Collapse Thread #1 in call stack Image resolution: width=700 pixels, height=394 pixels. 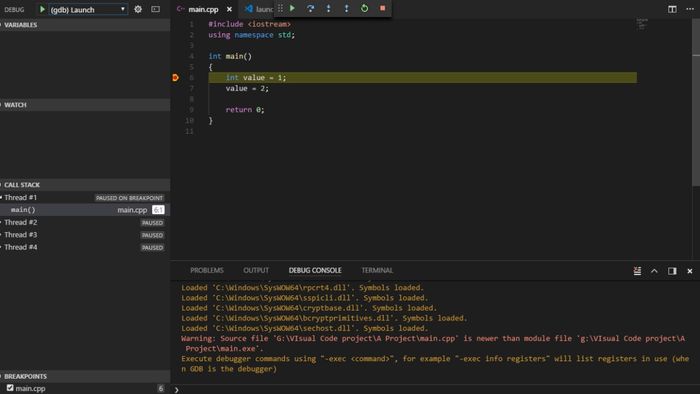(x=2, y=197)
